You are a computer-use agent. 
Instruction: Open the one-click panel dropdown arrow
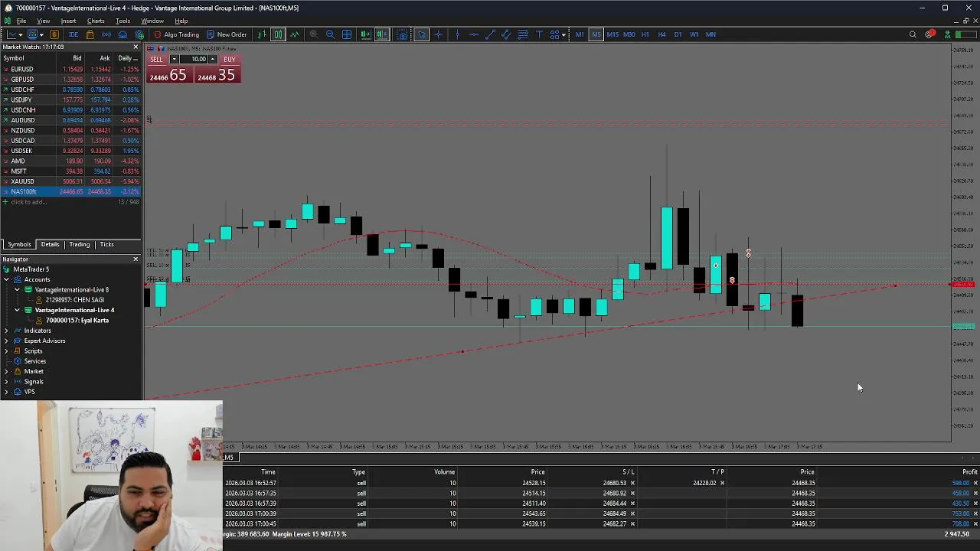point(175,60)
